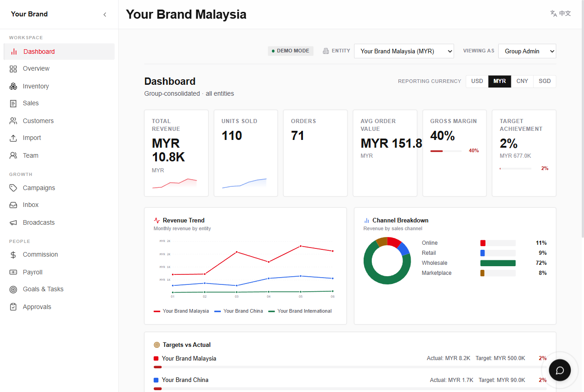Click the Marketplace channel row label

[x=437, y=273]
